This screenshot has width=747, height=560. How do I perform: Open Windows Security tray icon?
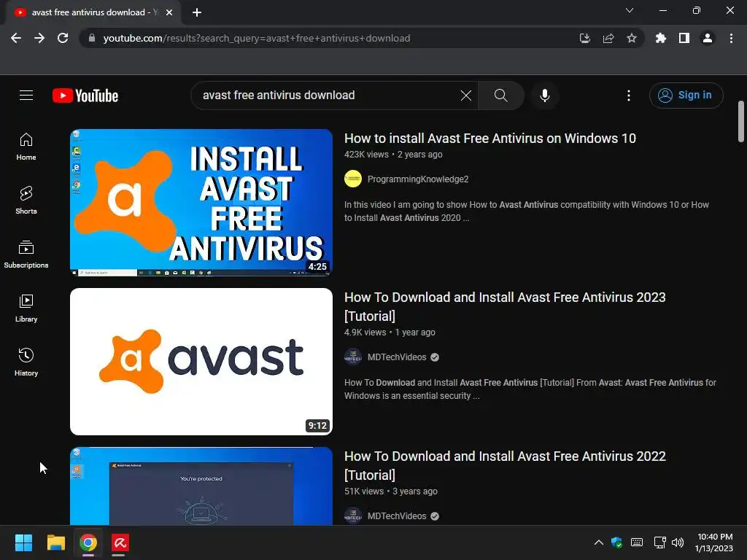point(617,542)
